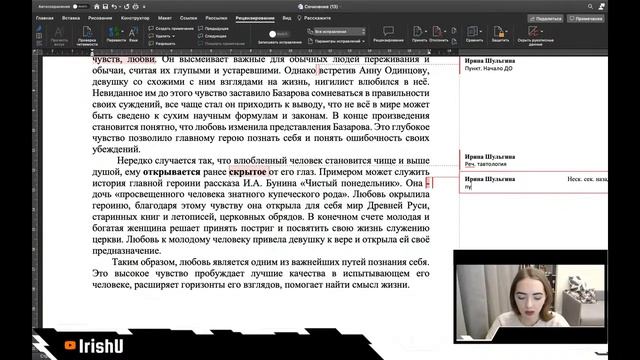The height and width of the screenshot is (360, 640).
Task: Click the Расскажите lightbulb search field
Action: (314, 18)
